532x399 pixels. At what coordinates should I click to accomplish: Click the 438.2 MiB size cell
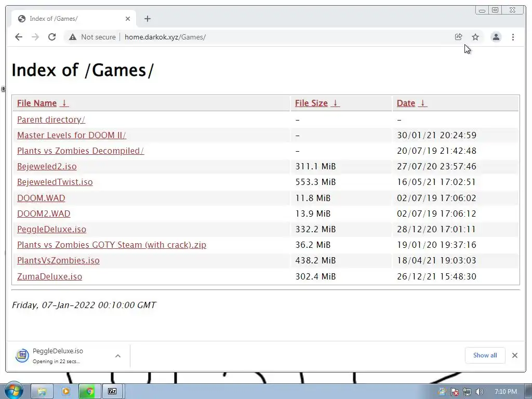pos(315,261)
